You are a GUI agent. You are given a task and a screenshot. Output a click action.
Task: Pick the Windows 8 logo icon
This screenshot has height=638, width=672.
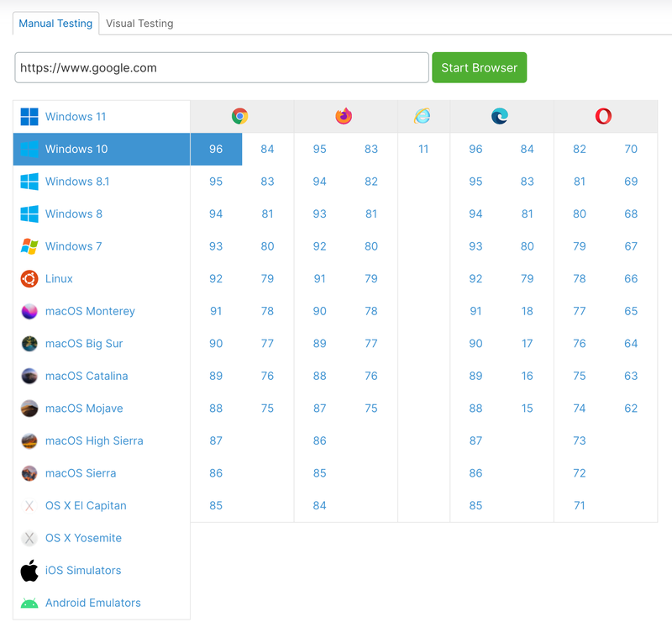point(29,214)
